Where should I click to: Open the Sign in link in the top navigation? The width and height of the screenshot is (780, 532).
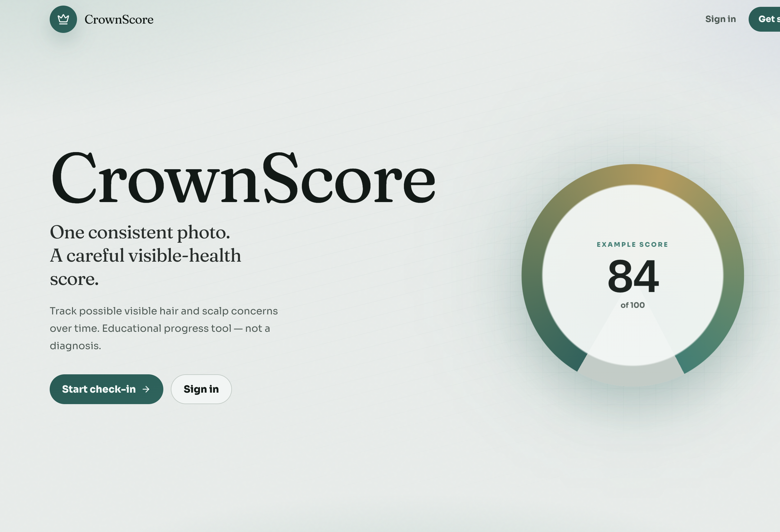pyautogui.click(x=720, y=19)
